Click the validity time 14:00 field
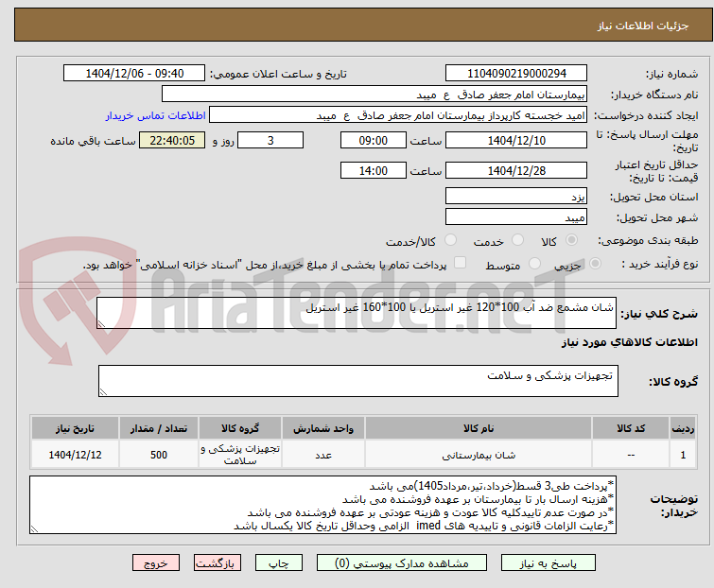This screenshot has width=714, height=588. [373, 171]
